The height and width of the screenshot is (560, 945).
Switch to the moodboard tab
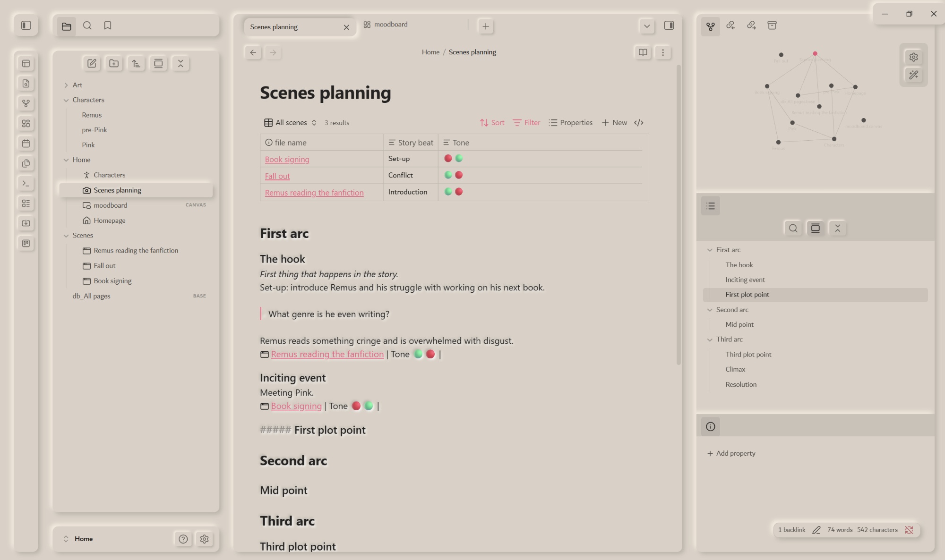(390, 25)
